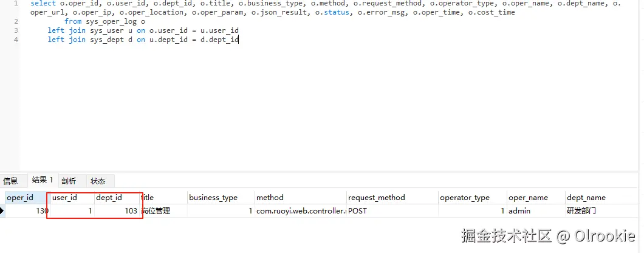Place cursor on 'left join sys_dept d' line

click(x=143, y=40)
